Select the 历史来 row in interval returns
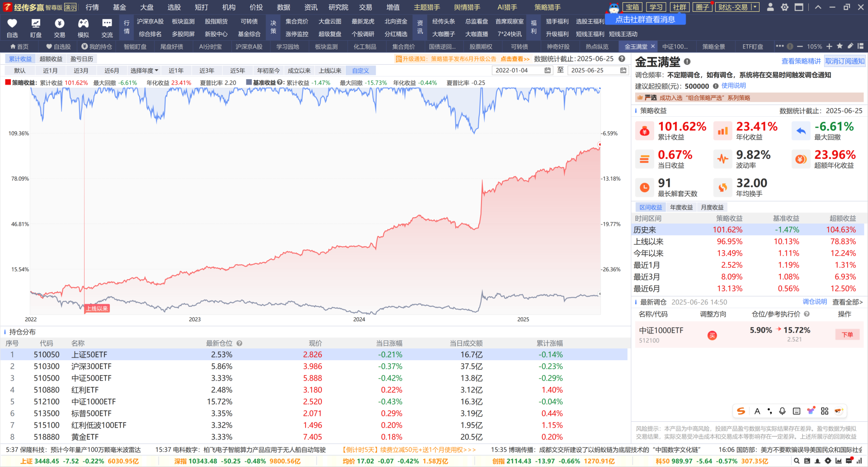The height and width of the screenshot is (467, 868). click(749, 230)
